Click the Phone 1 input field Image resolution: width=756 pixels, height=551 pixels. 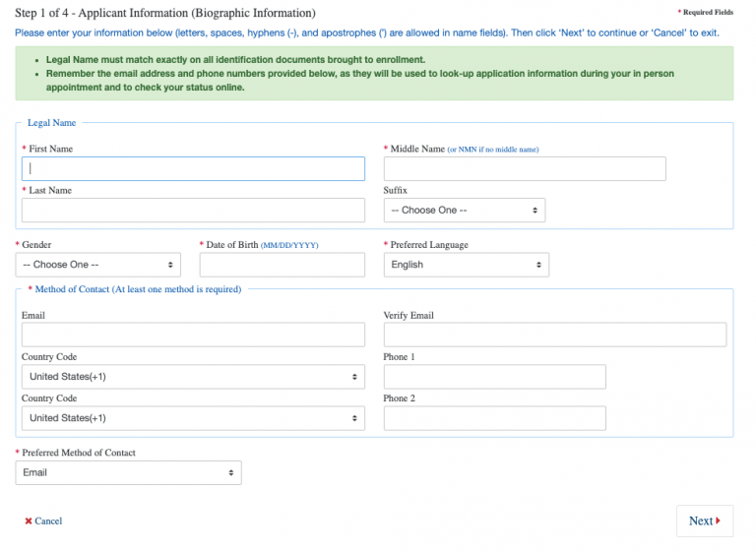click(x=494, y=377)
